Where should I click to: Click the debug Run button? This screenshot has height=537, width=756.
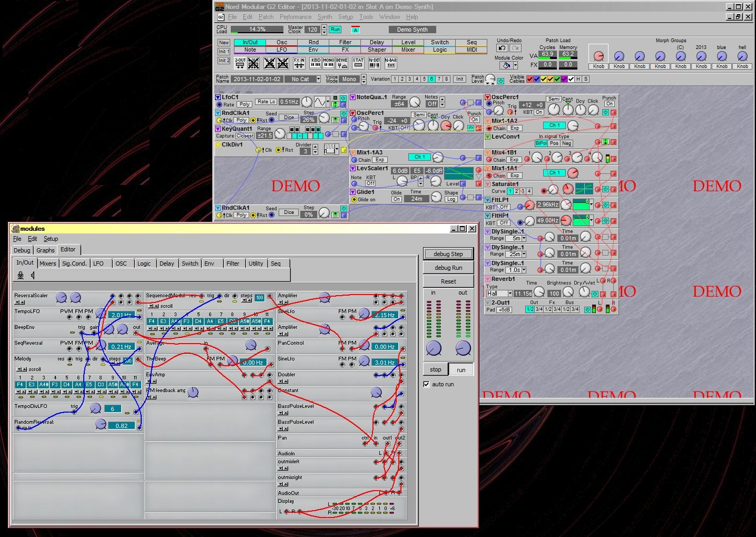(448, 268)
